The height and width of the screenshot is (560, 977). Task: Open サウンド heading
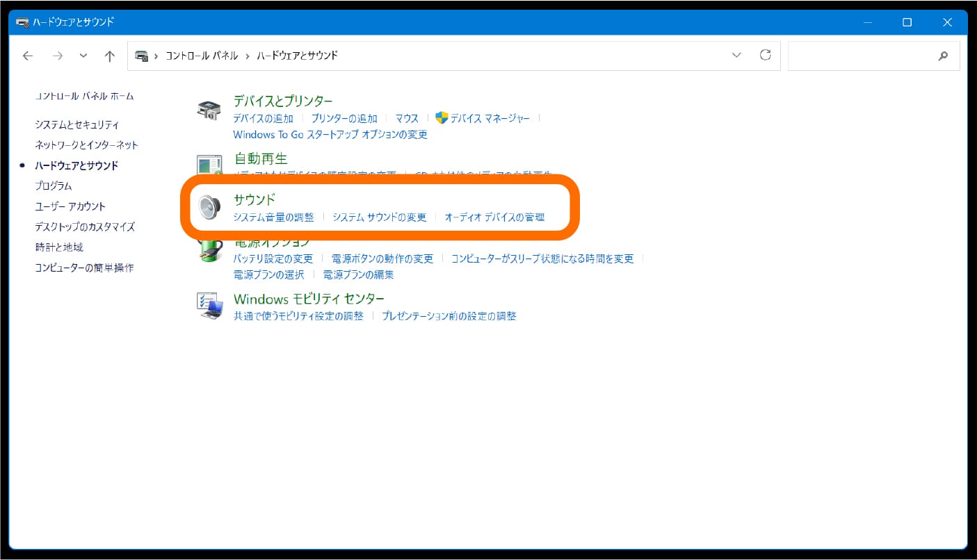pos(255,200)
